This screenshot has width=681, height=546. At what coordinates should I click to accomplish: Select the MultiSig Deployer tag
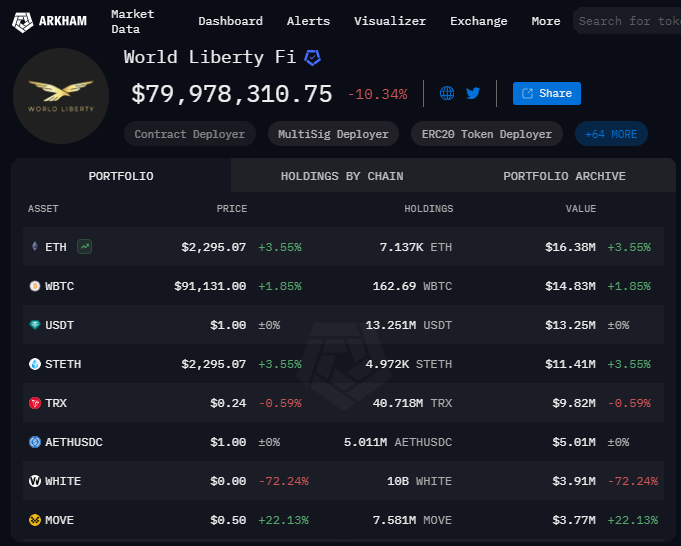coord(333,134)
